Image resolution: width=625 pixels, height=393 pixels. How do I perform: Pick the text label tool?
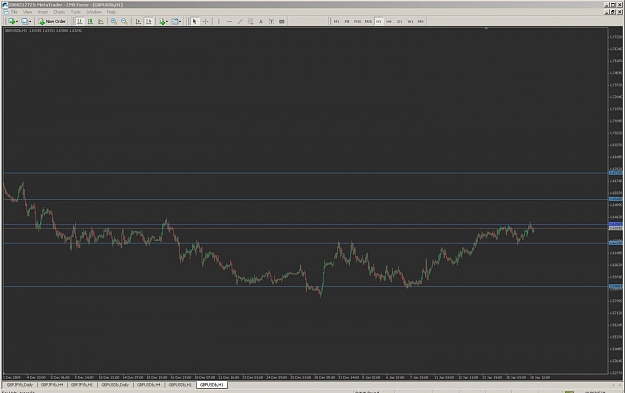point(271,22)
